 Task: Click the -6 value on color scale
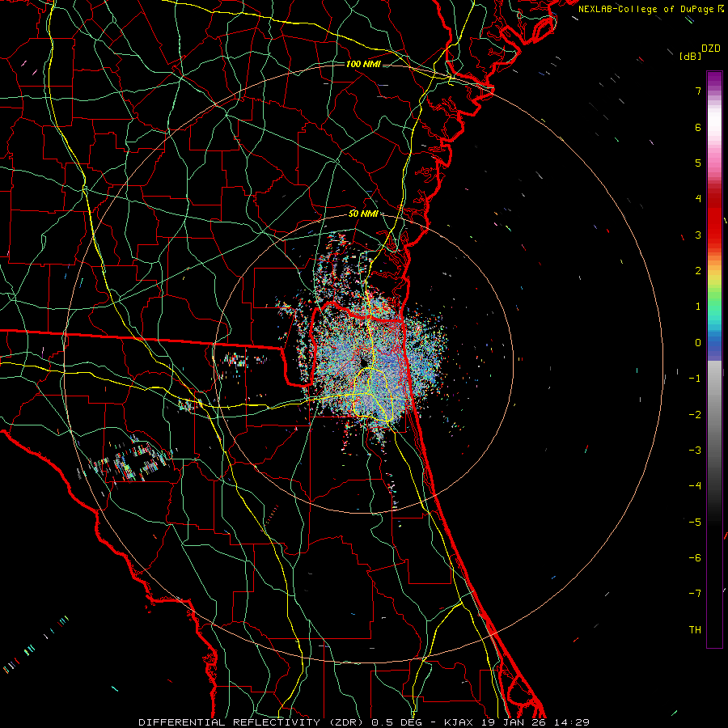pyautogui.click(x=695, y=558)
